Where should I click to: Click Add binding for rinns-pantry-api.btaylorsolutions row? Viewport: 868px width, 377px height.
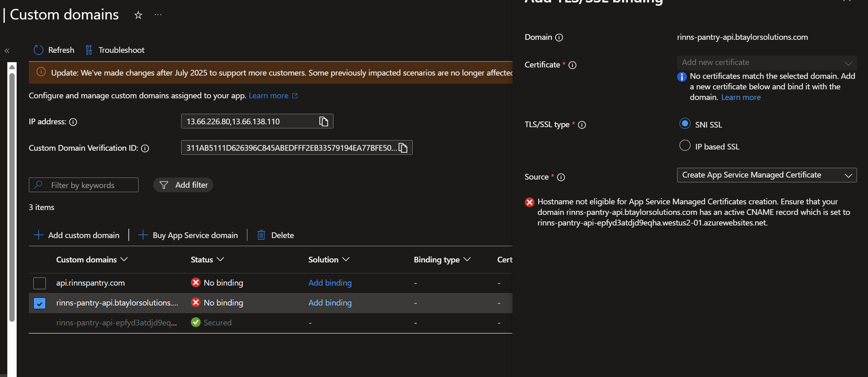coord(330,303)
